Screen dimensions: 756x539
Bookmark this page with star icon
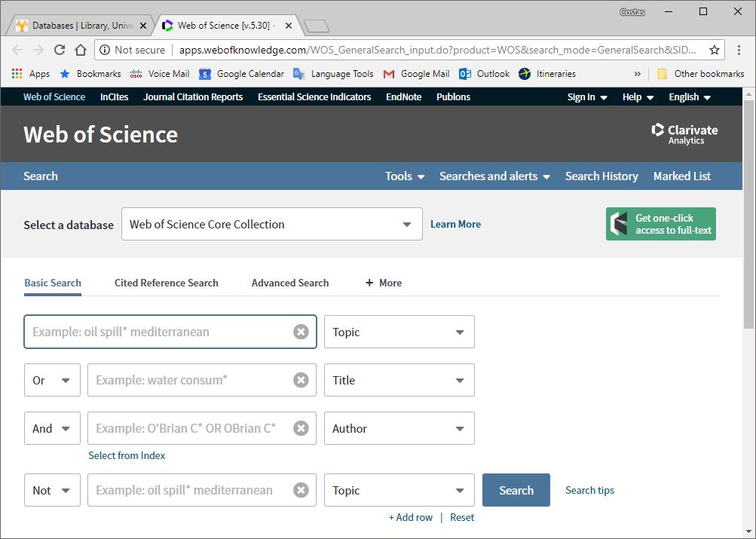pos(714,50)
